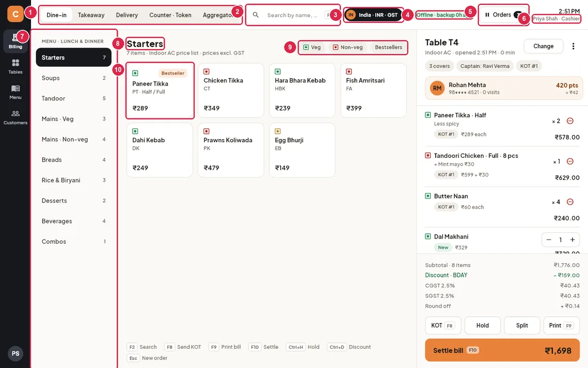Toggle the Non-veg filter
This screenshot has width=588, height=368.
point(347,47)
